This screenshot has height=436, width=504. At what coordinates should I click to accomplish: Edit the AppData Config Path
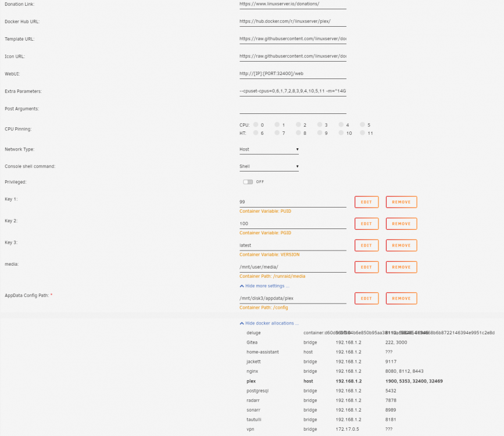point(366,298)
